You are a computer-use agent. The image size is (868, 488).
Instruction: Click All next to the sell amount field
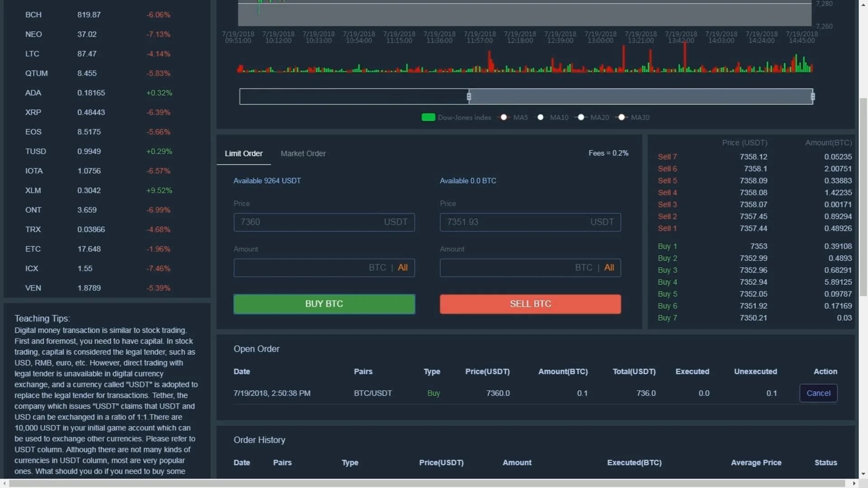609,267
